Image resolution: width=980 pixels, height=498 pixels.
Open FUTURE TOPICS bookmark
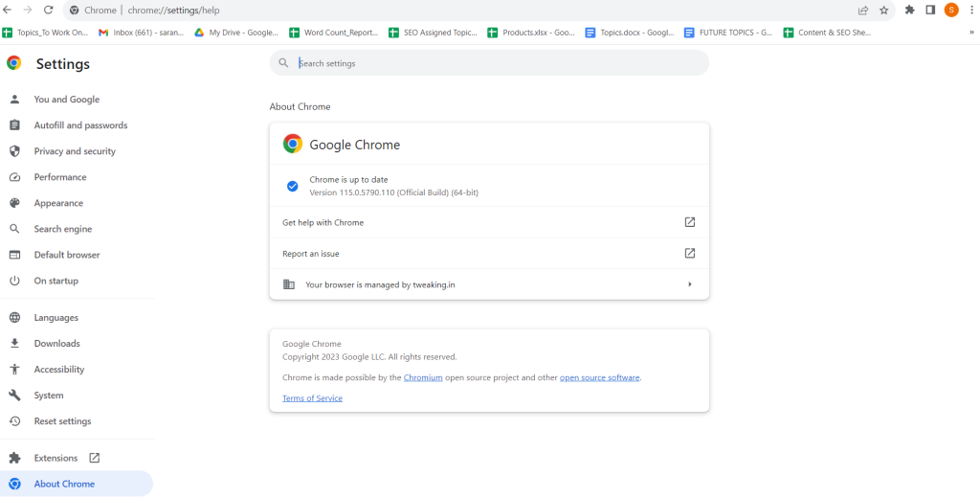tap(728, 33)
